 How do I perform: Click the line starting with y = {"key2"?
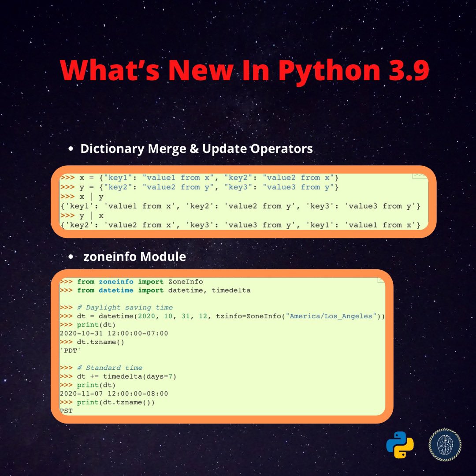[199, 187]
